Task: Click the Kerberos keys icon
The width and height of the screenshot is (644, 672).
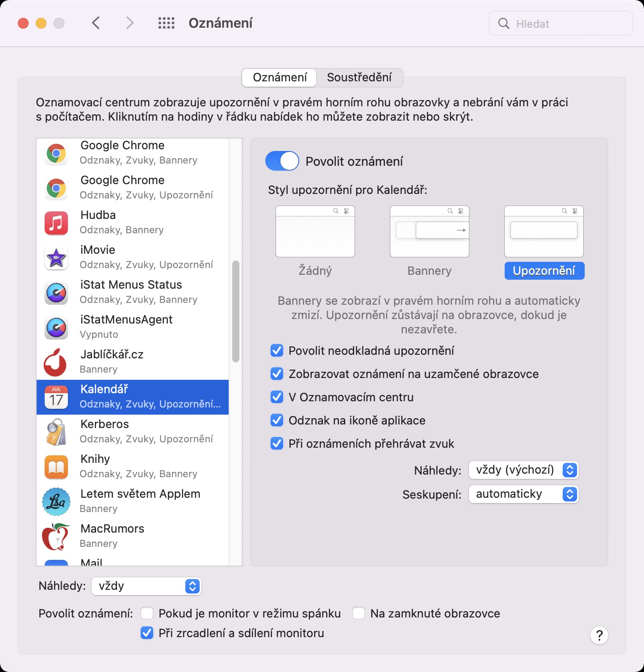Action: (x=56, y=432)
